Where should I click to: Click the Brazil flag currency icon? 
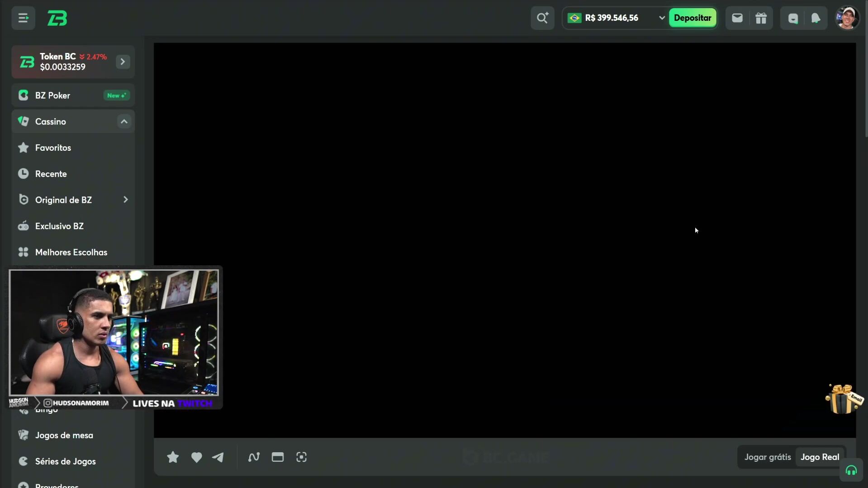pos(574,18)
